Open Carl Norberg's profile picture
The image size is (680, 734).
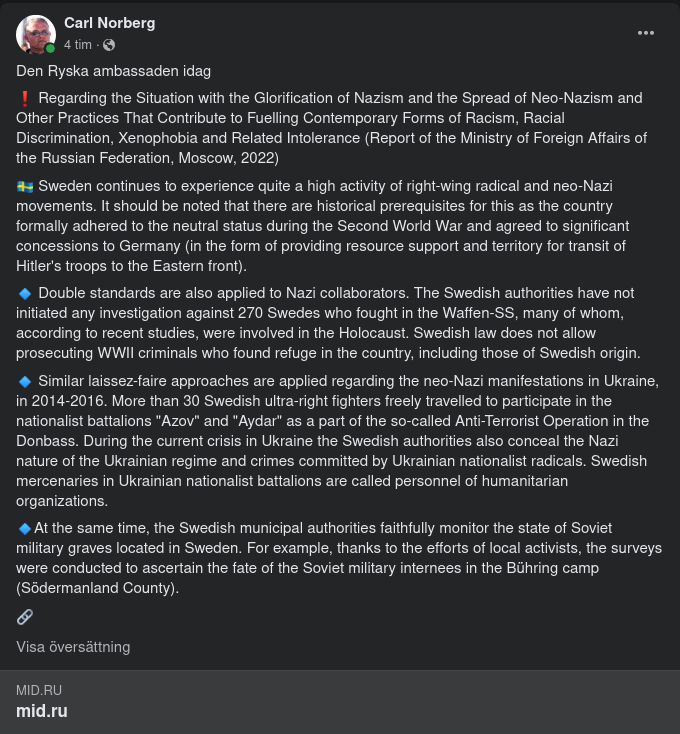click(x=34, y=34)
